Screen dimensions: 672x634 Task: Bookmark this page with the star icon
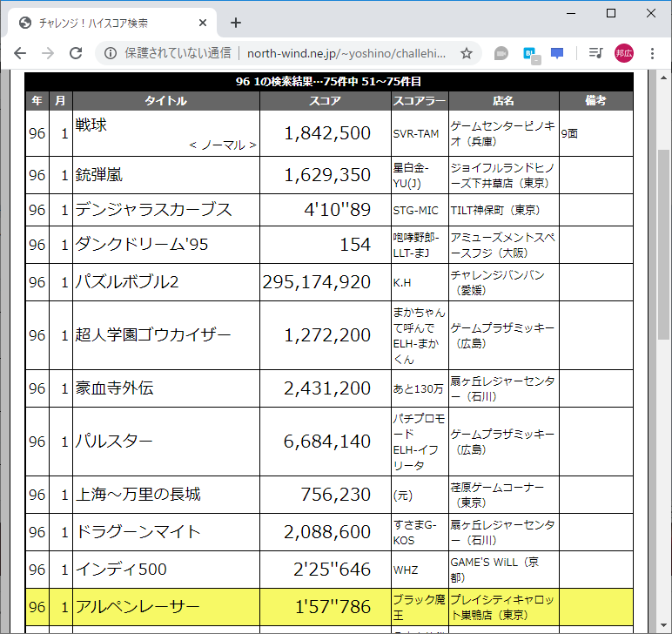tap(467, 53)
